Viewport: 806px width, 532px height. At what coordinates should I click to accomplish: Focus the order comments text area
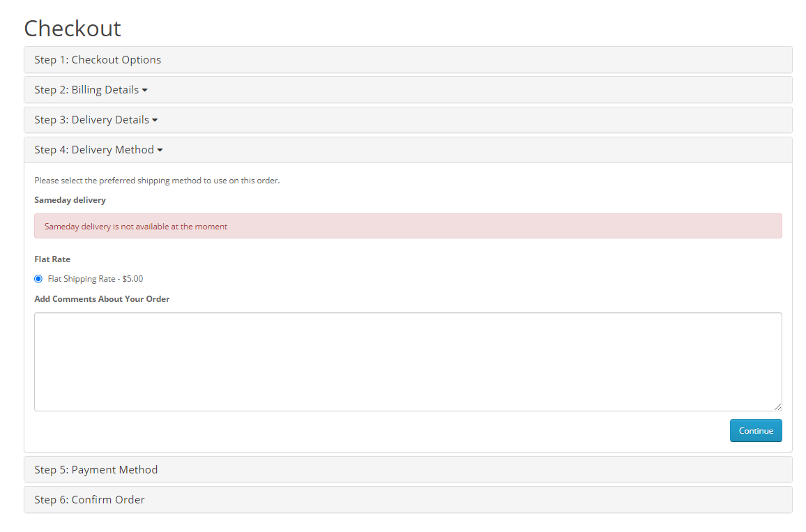[408, 361]
